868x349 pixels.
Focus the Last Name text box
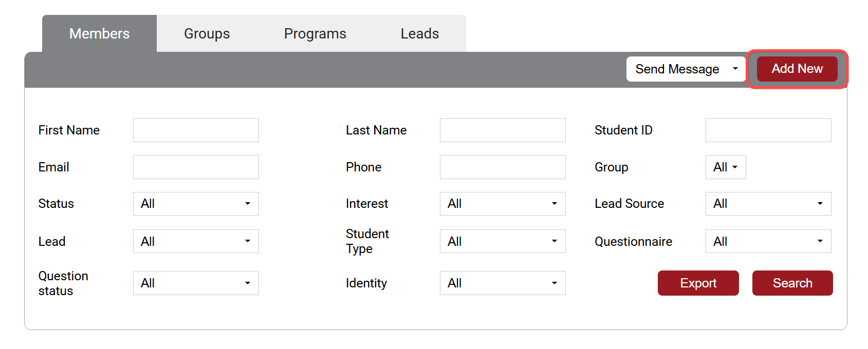(503, 130)
